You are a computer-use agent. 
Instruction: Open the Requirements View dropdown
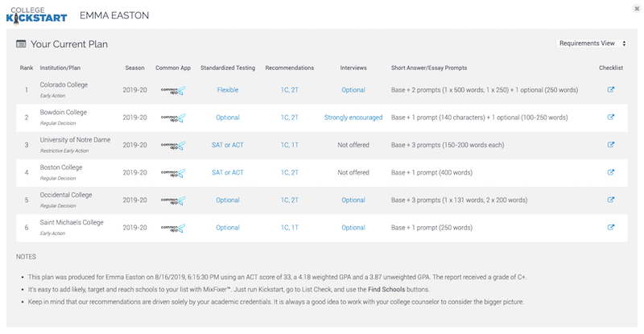592,43
